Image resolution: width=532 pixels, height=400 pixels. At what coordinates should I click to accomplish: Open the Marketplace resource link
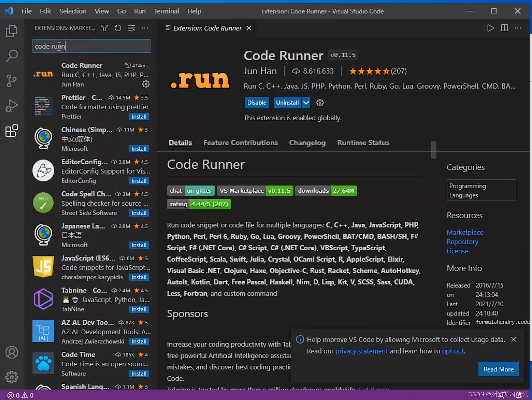tap(465, 232)
